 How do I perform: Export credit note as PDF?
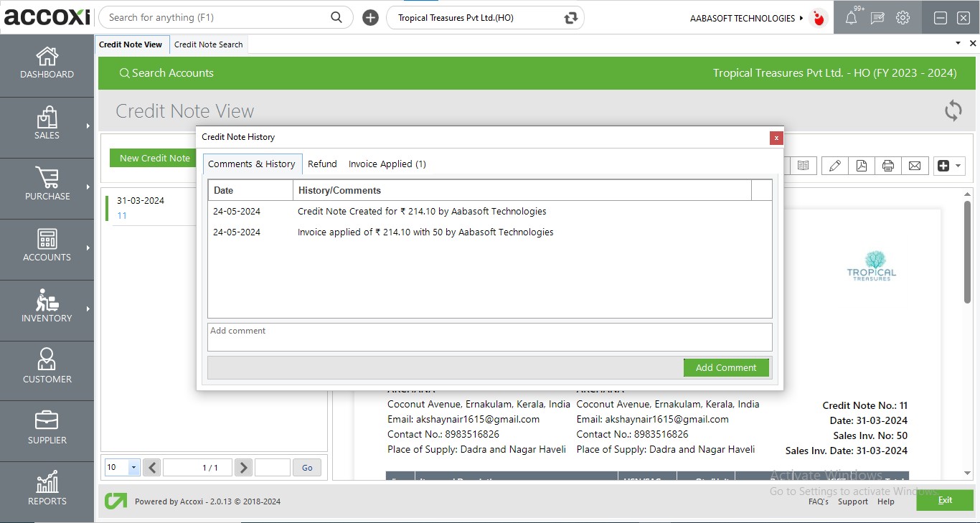point(861,166)
